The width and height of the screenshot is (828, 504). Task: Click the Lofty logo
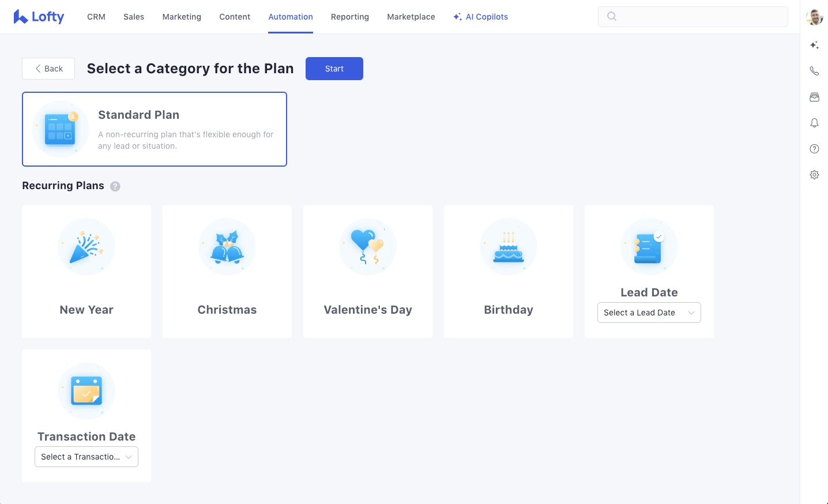pyautogui.click(x=39, y=17)
